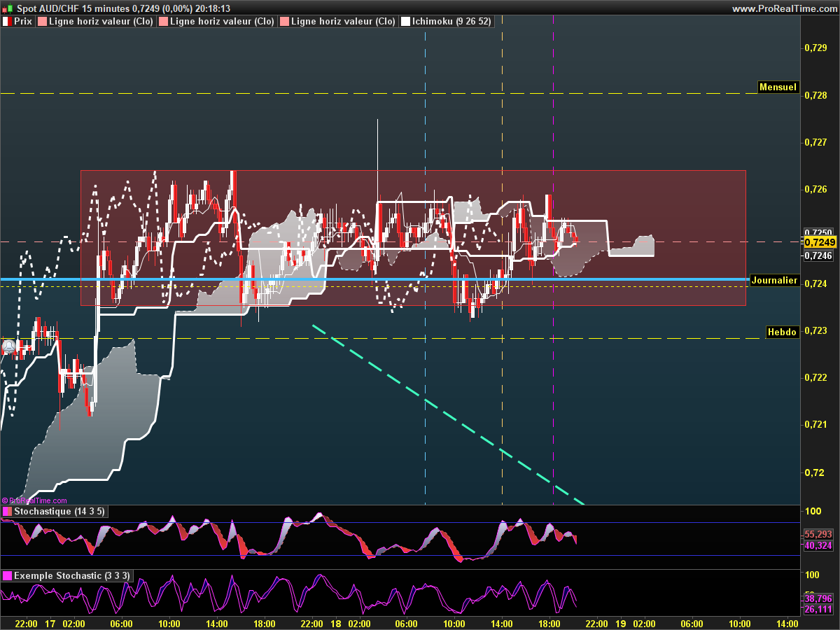Open the Ichimoku (9 26 52) legend entry
840x630 pixels.
click(x=447, y=22)
